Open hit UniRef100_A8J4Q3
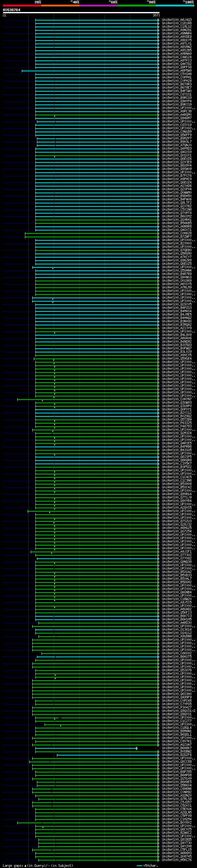This screenshot has width=197, height=868. tap(176, 20)
